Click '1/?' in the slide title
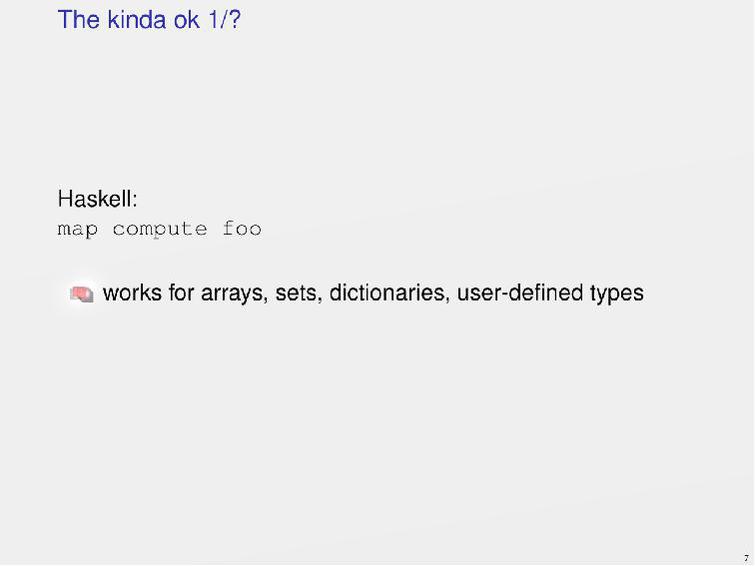Viewport: 755px width, 566px height. point(224,19)
